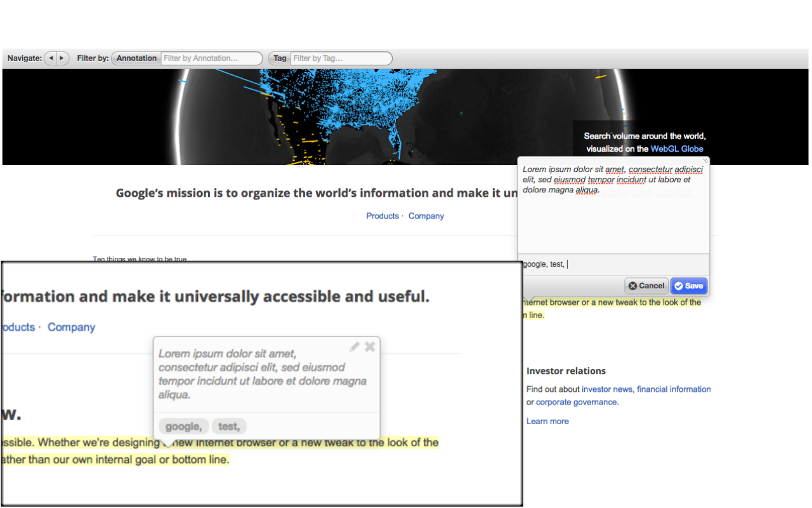812x508 pixels.
Task: Open the WebGL Globe link
Action: [677, 149]
